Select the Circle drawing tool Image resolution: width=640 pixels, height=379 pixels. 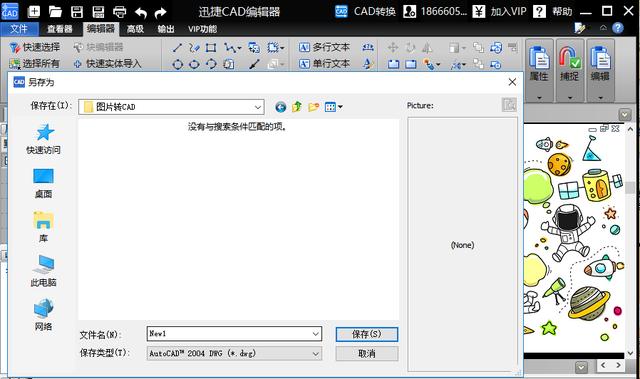[x=178, y=64]
